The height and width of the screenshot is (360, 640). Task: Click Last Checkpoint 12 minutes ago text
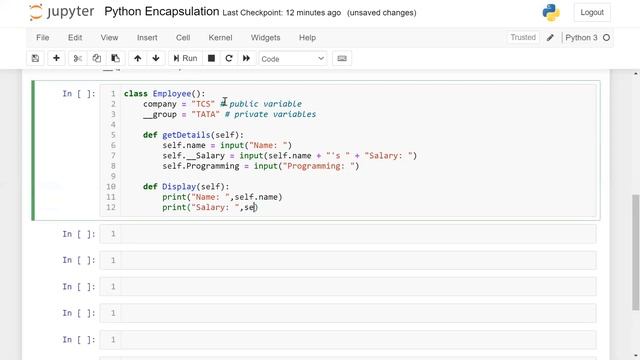[x=282, y=13]
